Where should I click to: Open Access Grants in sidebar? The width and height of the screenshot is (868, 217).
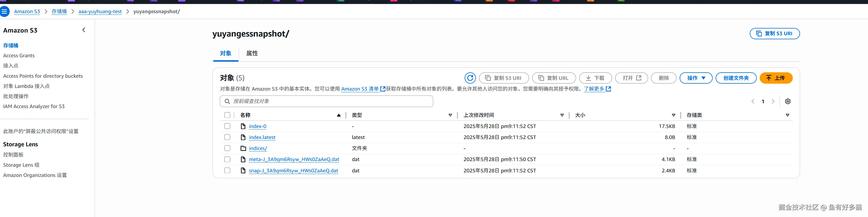click(x=19, y=56)
